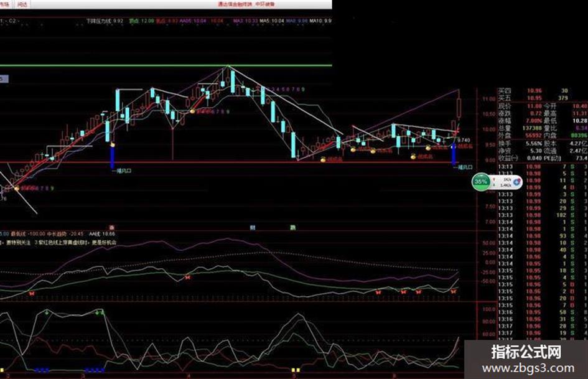Viewport: 588px width, 379px height.
Task: Open the 问达 menu tab
Action: point(22,4)
